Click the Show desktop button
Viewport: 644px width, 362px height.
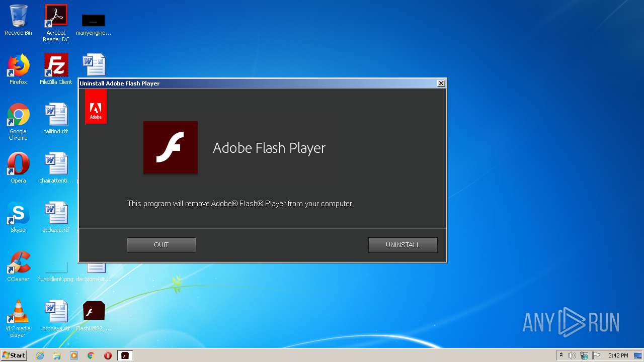[x=638, y=355]
